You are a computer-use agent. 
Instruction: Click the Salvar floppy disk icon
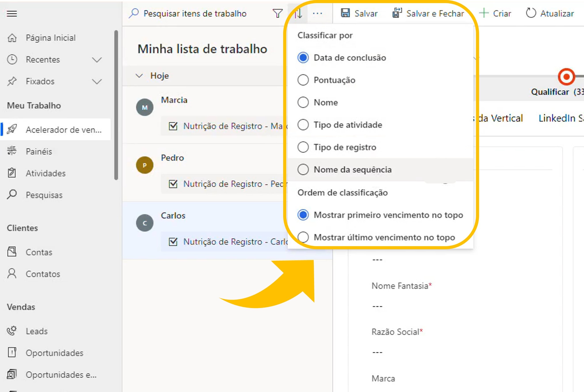[x=345, y=13]
